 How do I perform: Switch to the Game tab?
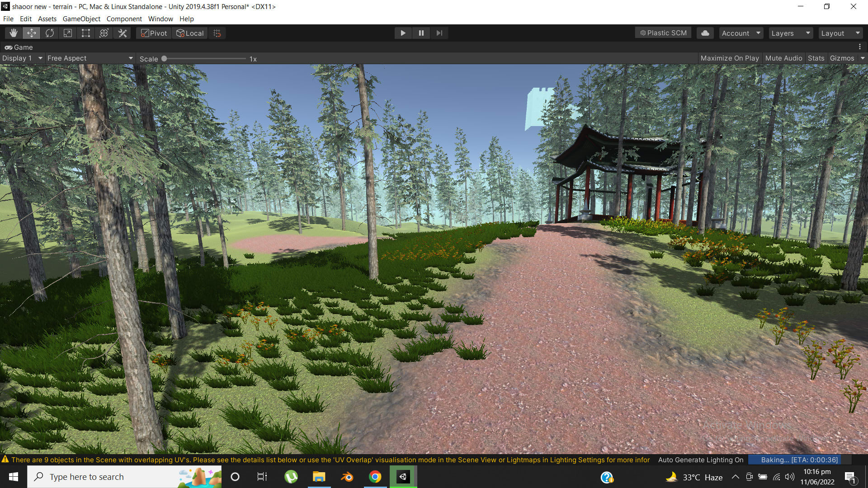tap(18, 47)
